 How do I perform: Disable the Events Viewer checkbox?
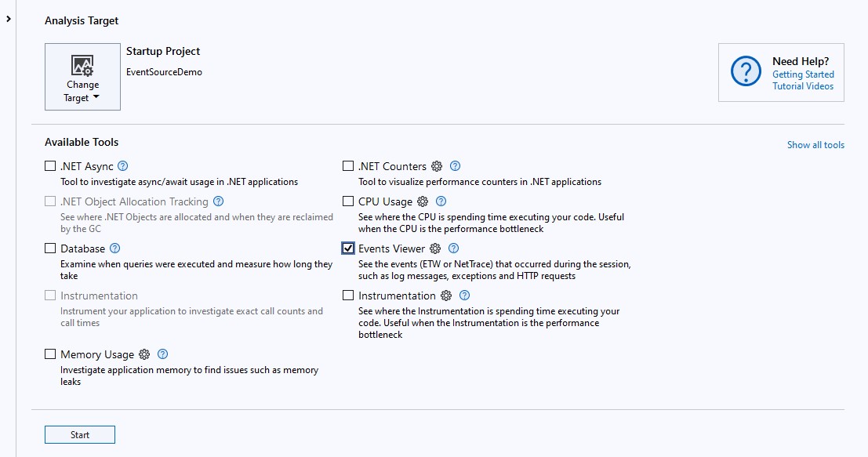coord(348,248)
